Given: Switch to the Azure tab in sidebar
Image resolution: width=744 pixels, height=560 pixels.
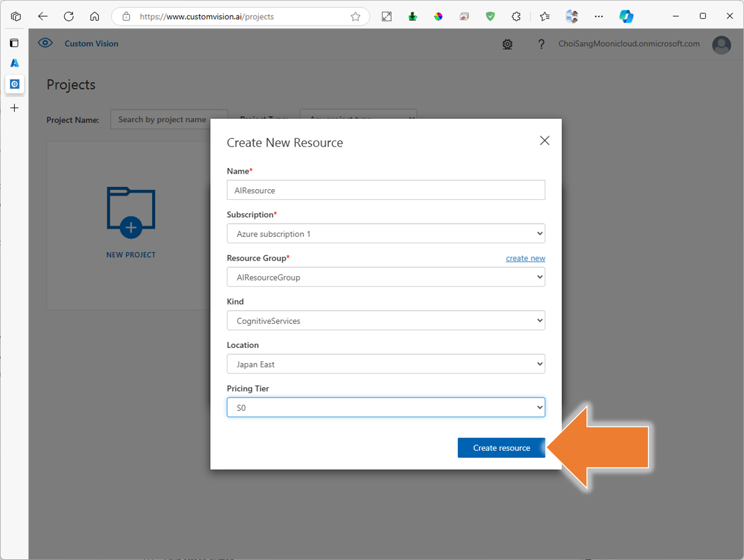Looking at the screenshot, I should (x=14, y=63).
